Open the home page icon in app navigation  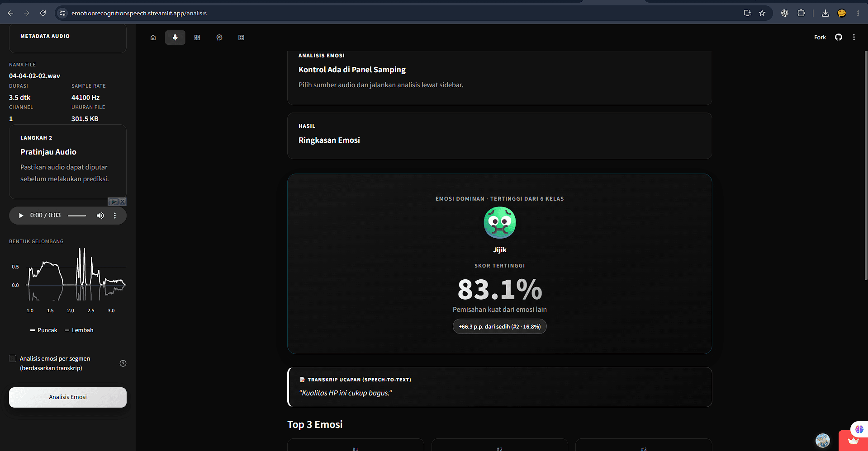click(153, 38)
